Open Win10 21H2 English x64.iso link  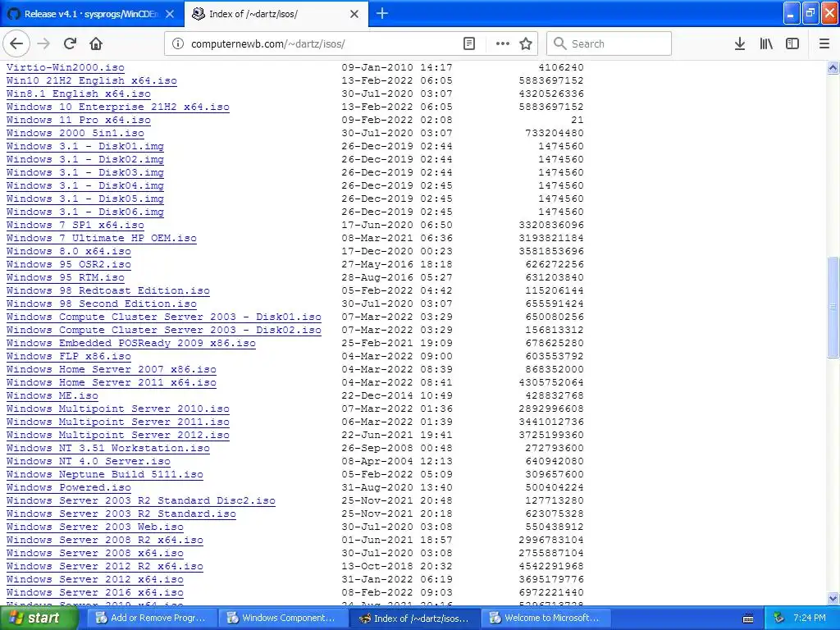(x=92, y=80)
